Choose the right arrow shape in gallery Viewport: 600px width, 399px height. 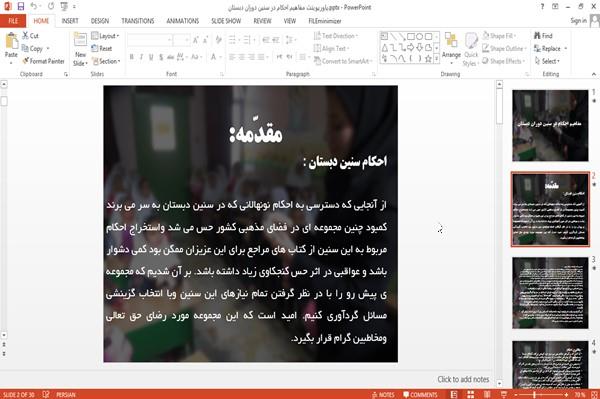point(411,47)
